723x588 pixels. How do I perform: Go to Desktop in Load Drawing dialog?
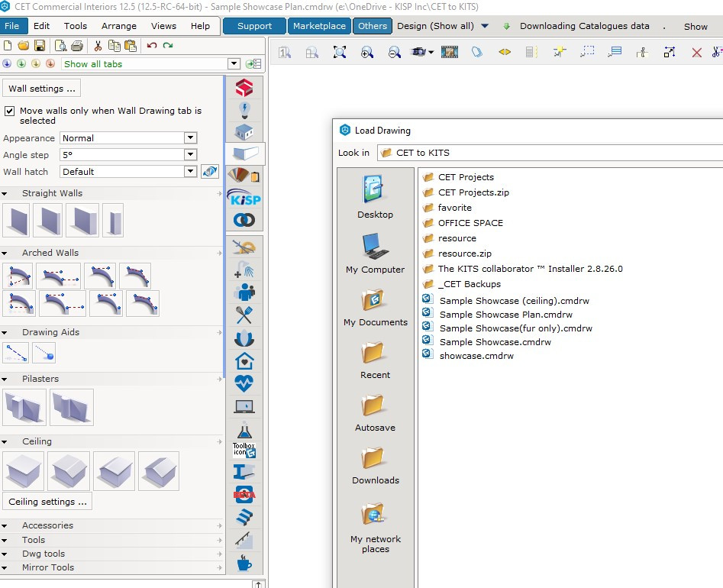pos(375,195)
